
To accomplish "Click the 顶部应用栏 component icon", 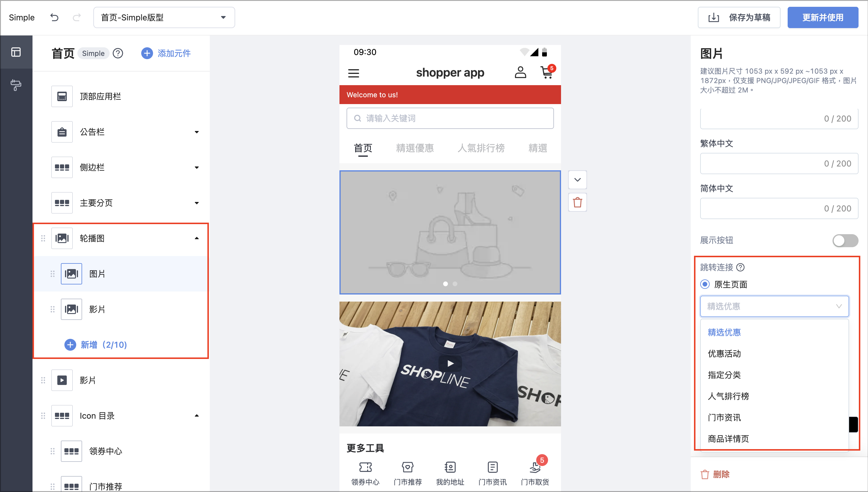I will [62, 96].
